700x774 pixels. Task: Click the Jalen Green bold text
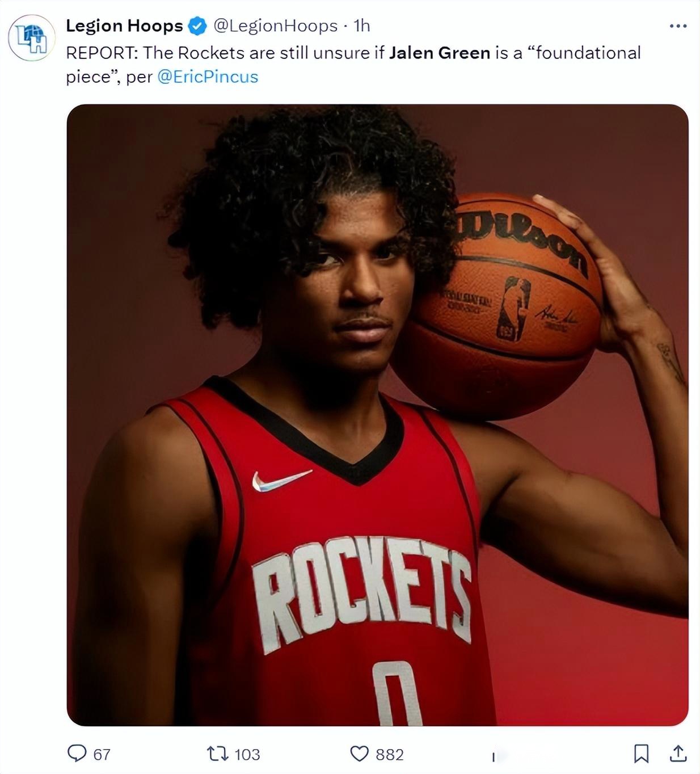pos(440,53)
